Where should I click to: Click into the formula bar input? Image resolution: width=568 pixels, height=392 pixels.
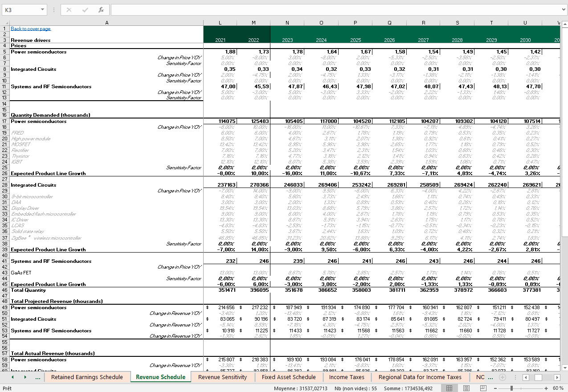[x=335, y=10]
